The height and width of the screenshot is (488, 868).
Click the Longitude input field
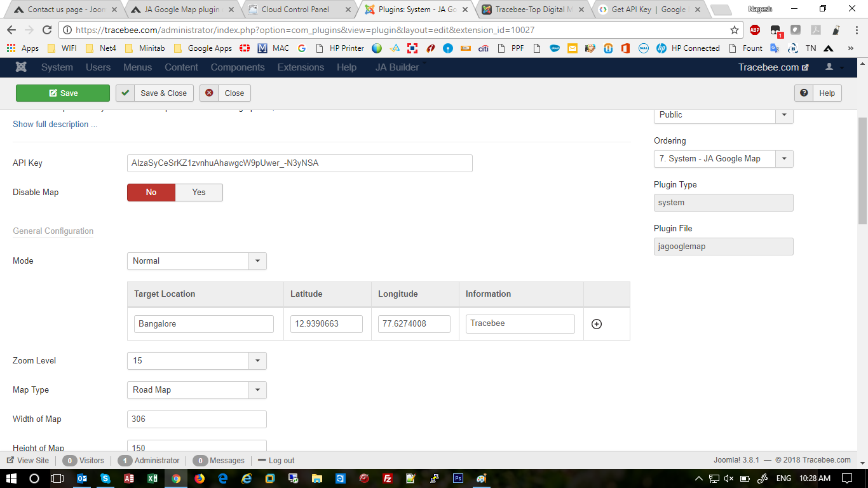click(x=414, y=324)
